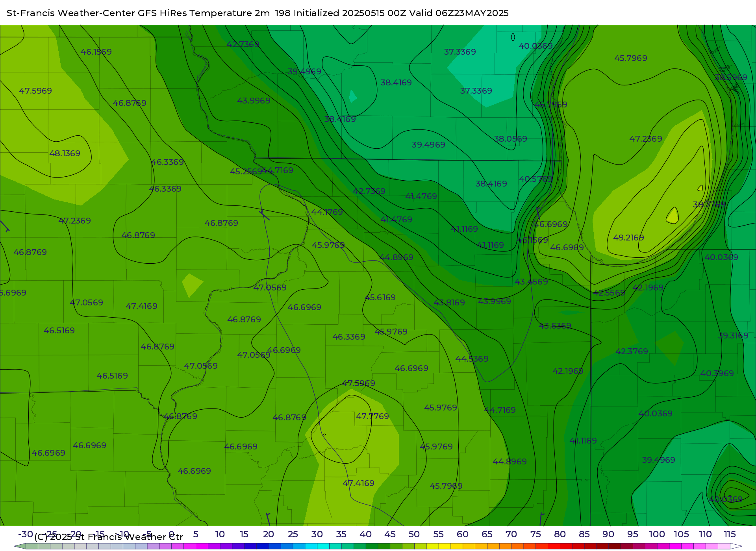Click the 105 label on the legend
The image size is (756, 551).
click(x=681, y=534)
